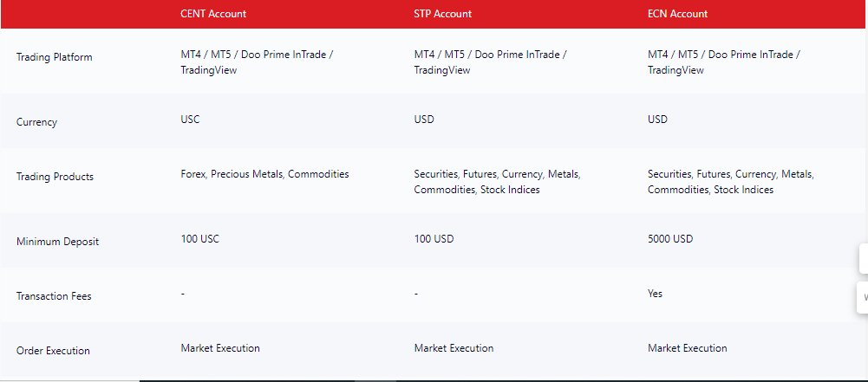Click the 100 USD minimum deposit value
Image resolution: width=868 pixels, height=382 pixels.
(434, 239)
